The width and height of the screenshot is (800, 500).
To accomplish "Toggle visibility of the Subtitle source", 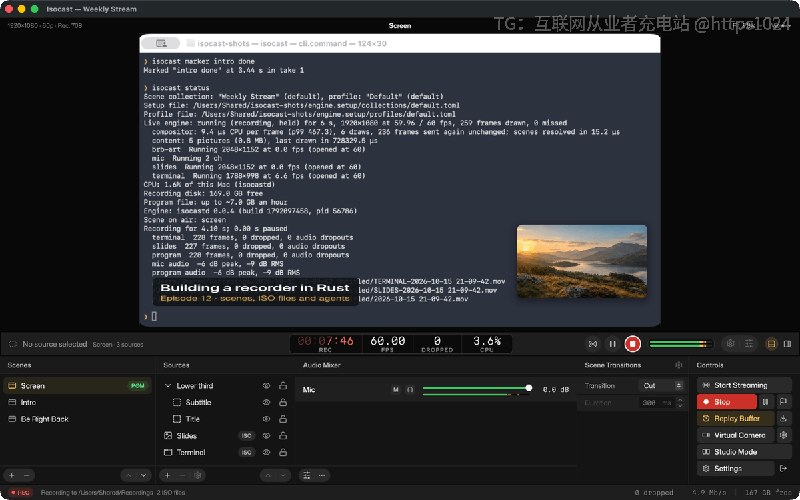I will [266, 403].
